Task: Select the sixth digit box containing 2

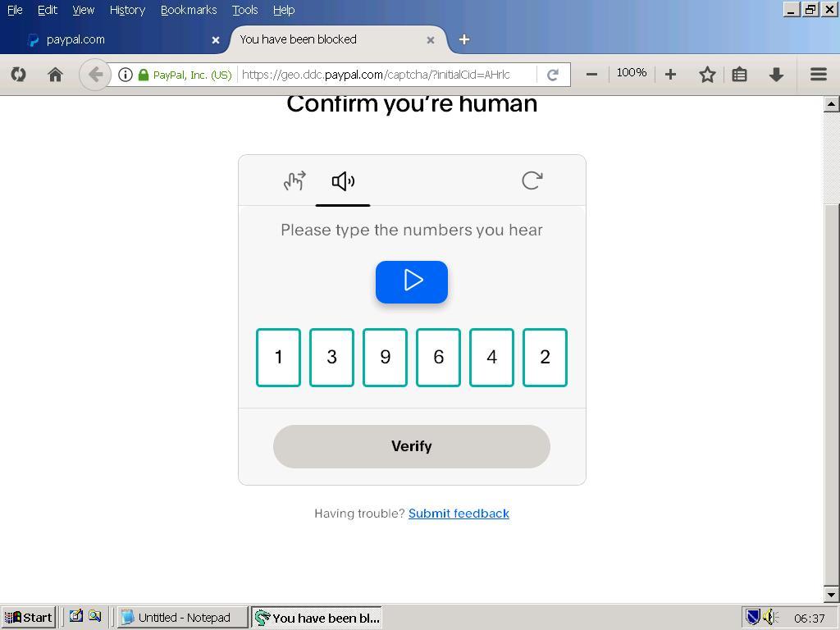Action: pyautogui.click(x=545, y=358)
